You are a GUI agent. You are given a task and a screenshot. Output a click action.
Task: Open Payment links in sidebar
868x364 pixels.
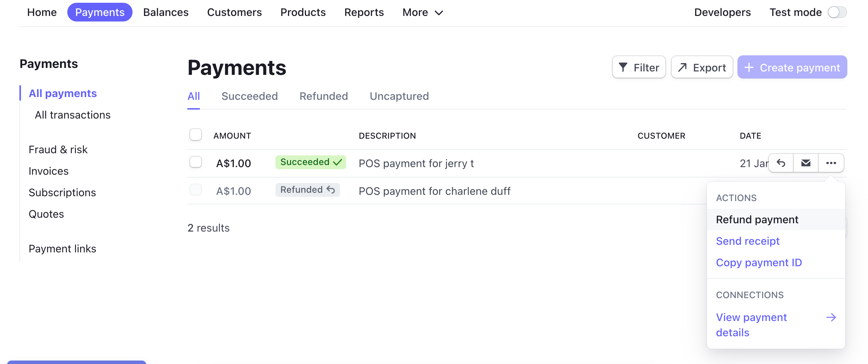coord(62,249)
